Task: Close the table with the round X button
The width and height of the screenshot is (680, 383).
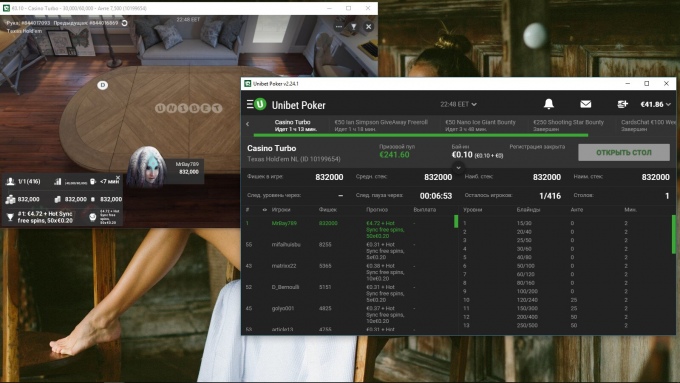Action: [x=368, y=26]
